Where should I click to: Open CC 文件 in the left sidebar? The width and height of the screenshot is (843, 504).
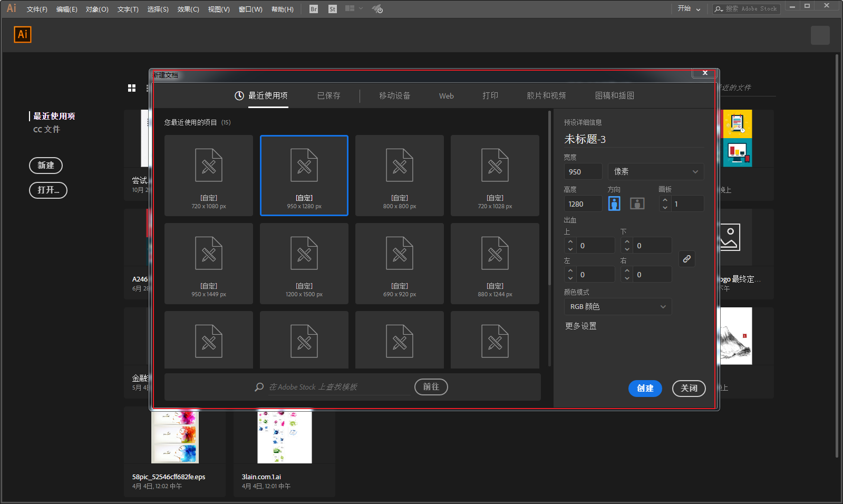pyautogui.click(x=47, y=130)
